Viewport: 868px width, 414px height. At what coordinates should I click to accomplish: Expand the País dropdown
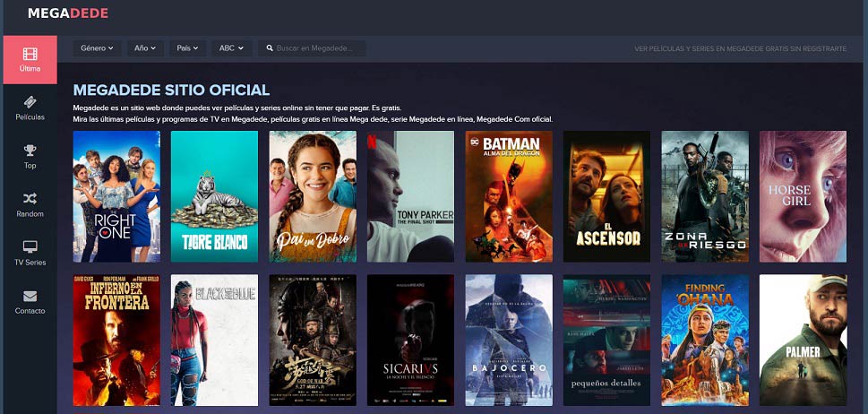pyautogui.click(x=187, y=48)
